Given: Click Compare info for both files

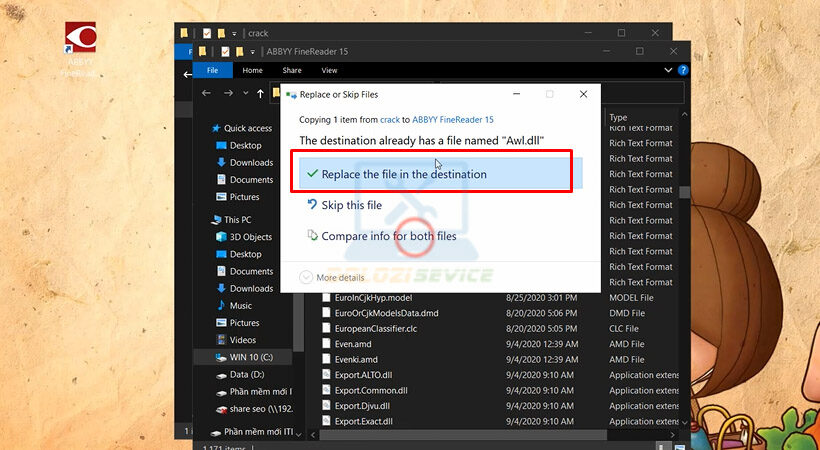Looking at the screenshot, I should [388, 237].
